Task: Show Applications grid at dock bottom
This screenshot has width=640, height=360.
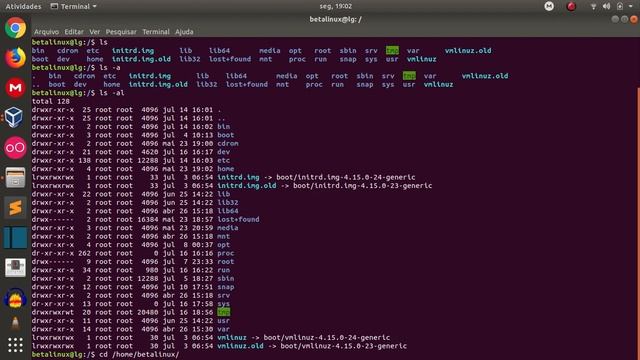Action: [x=16, y=345]
